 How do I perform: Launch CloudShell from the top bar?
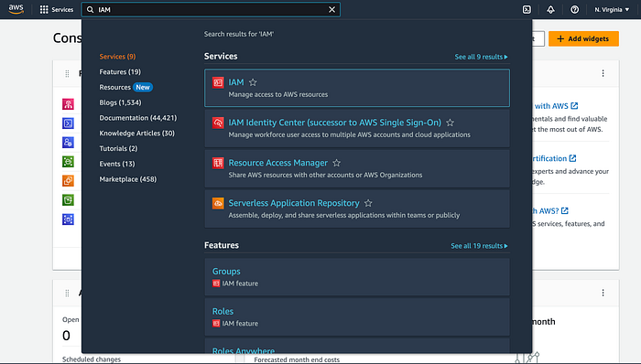click(527, 9)
